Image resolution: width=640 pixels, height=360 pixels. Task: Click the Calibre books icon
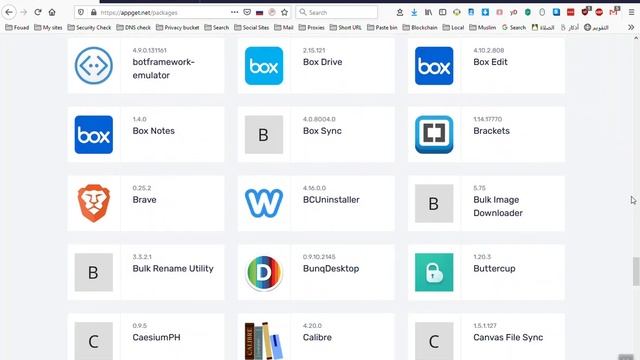click(x=264, y=341)
